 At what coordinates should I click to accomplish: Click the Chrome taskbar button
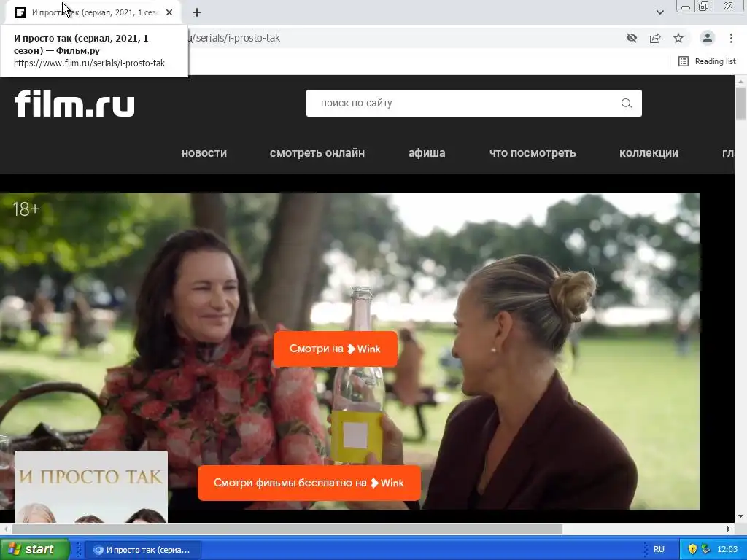142,550
